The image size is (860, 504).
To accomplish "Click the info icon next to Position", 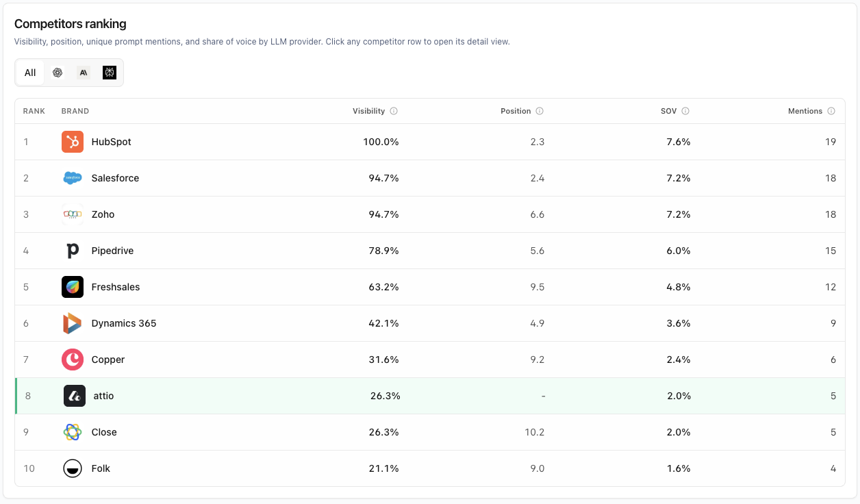I will pos(540,111).
